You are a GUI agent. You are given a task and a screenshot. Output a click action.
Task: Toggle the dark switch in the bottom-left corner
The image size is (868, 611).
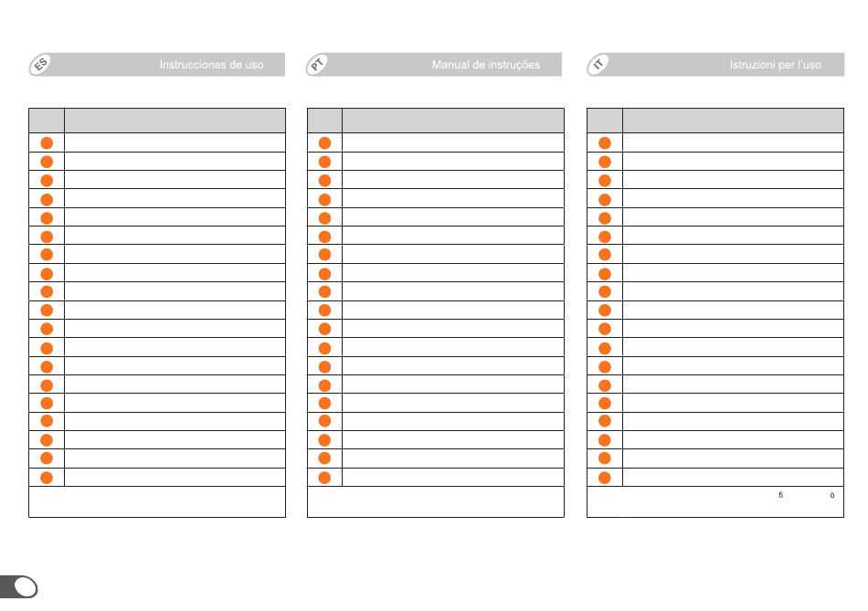click(19, 587)
